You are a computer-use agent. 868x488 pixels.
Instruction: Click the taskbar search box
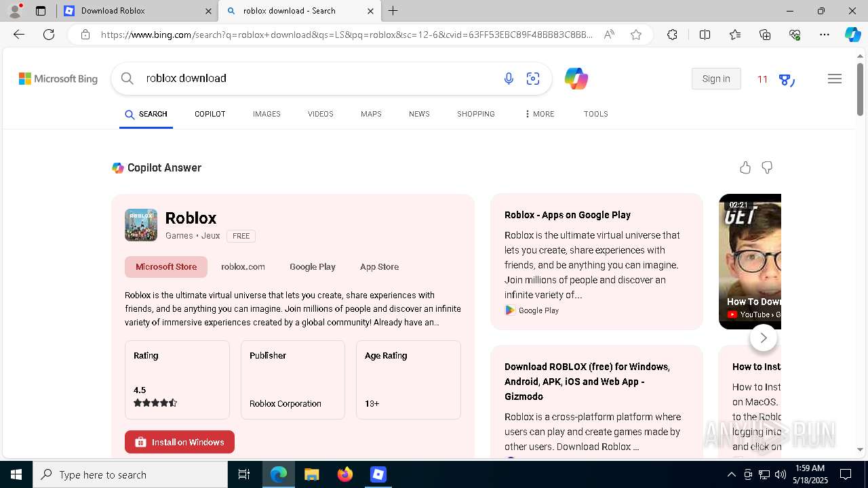click(x=130, y=474)
